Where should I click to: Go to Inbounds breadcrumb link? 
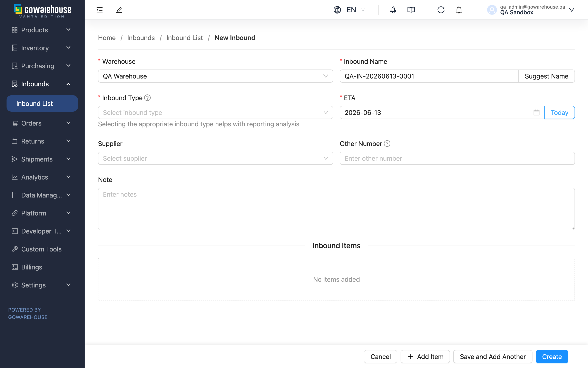tap(141, 38)
